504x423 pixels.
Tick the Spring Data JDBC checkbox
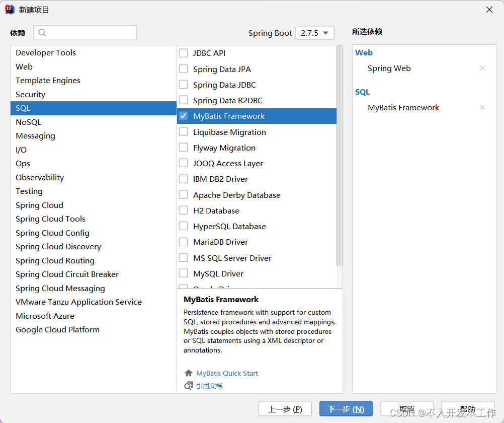tap(183, 84)
